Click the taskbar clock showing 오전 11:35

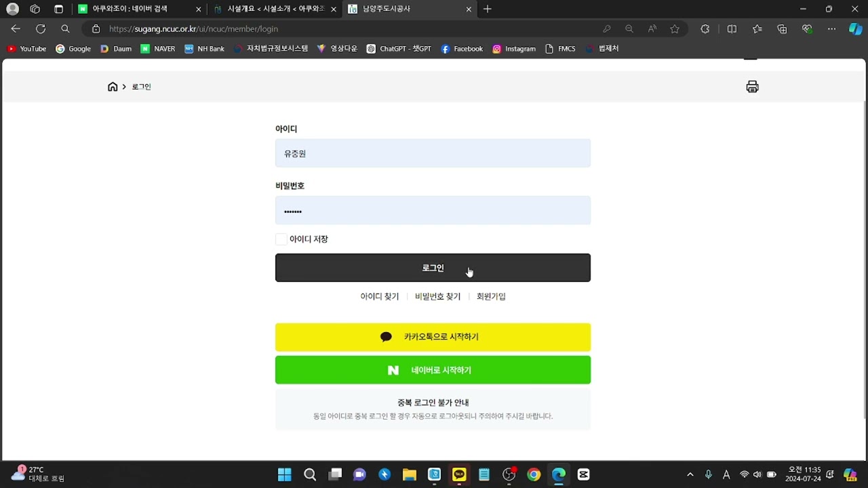pyautogui.click(x=804, y=474)
